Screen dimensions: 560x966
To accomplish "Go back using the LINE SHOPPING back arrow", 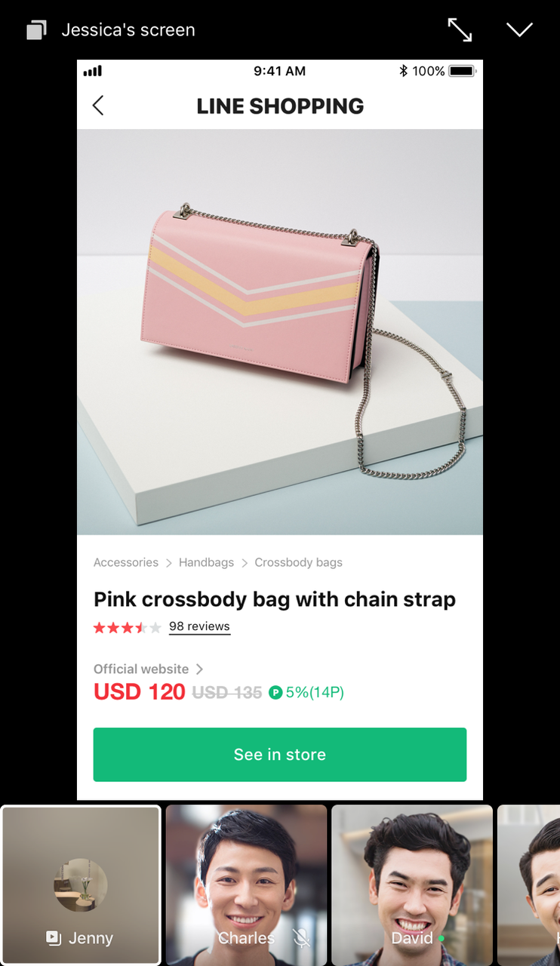I will [x=98, y=106].
